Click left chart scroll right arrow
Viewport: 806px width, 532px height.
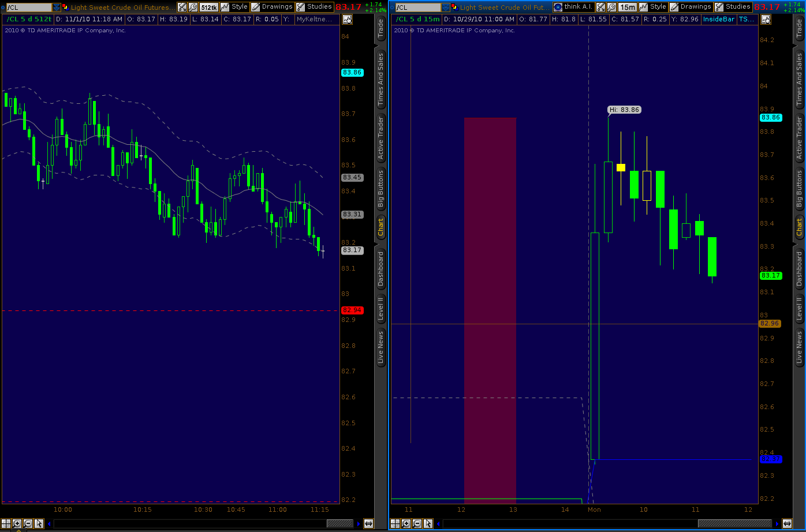(358, 524)
